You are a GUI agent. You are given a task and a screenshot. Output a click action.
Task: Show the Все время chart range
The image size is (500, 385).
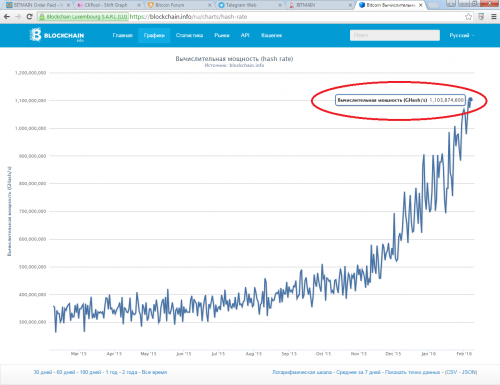pos(154,372)
